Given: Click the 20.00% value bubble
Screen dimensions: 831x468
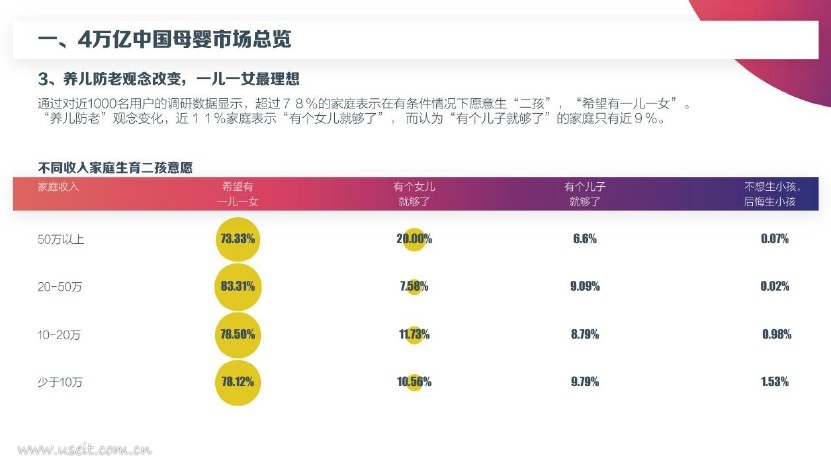Looking at the screenshot, I should 414,239.
